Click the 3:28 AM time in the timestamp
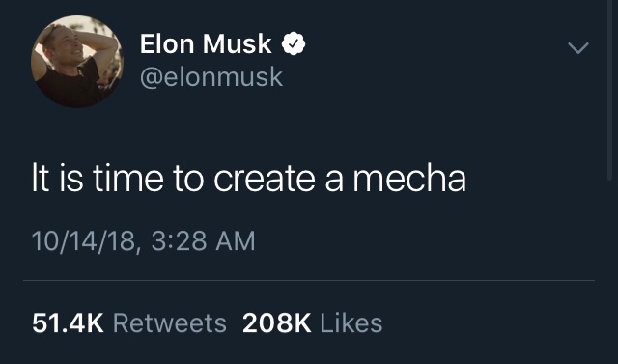The image size is (618, 364). coord(203,241)
